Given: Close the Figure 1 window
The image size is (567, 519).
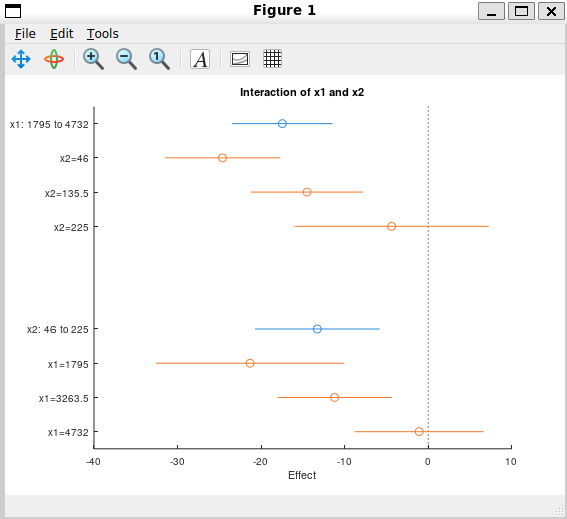Looking at the screenshot, I should [551, 11].
